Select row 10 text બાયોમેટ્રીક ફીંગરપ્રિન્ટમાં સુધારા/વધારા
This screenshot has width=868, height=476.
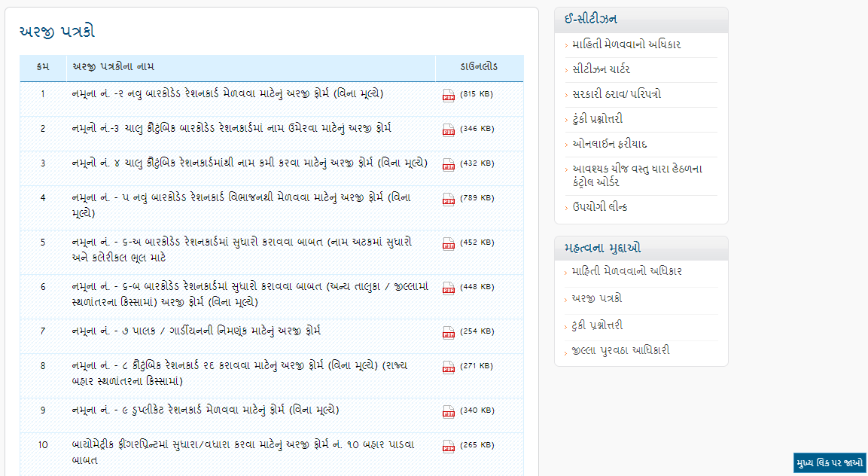(x=243, y=452)
